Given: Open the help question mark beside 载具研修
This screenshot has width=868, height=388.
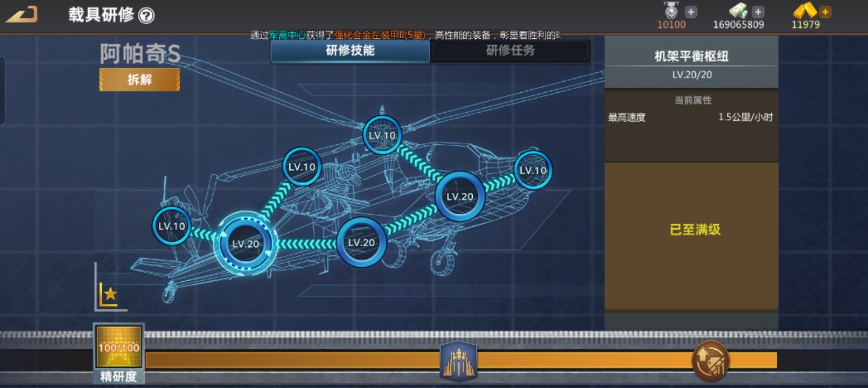Looking at the screenshot, I should pyautogui.click(x=146, y=16).
